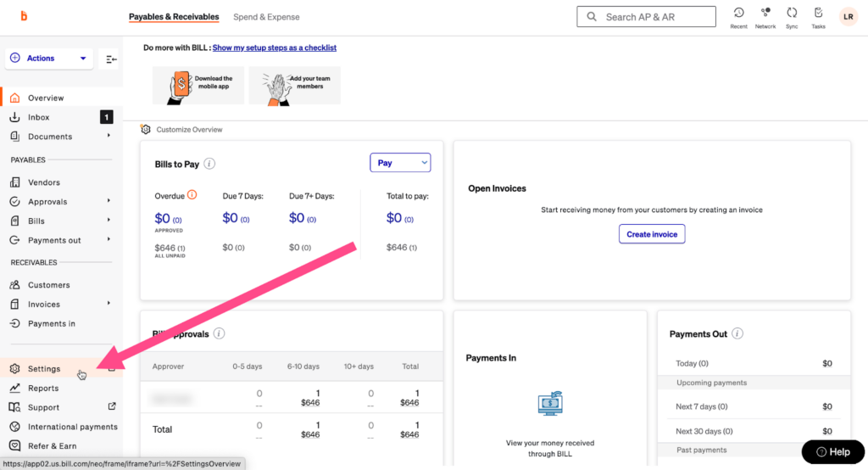Image resolution: width=868 pixels, height=470 pixels.
Task: Click the Payments out icon
Action: (x=15, y=240)
